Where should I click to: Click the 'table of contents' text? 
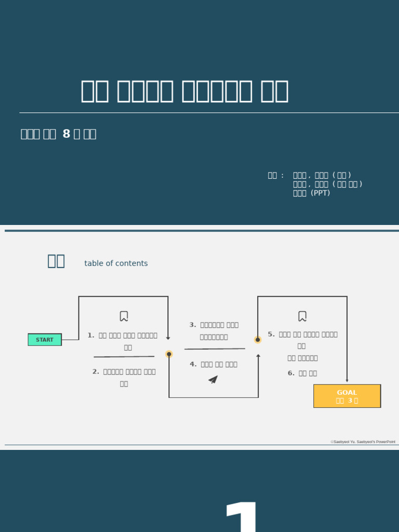coord(116,263)
